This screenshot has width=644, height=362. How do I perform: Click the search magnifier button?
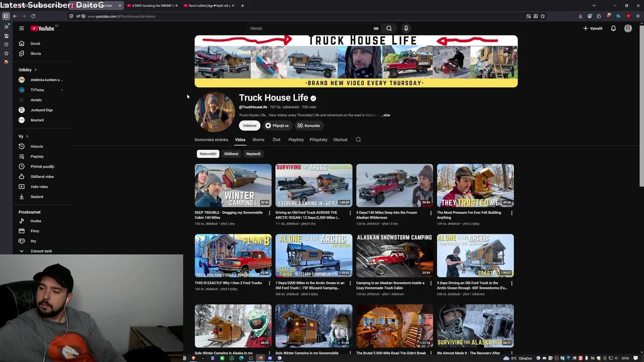pyautogui.click(x=389, y=28)
